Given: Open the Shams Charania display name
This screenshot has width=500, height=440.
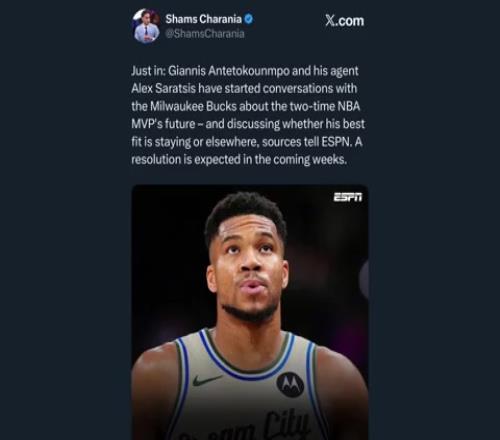Looking at the screenshot, I should 204,19.
